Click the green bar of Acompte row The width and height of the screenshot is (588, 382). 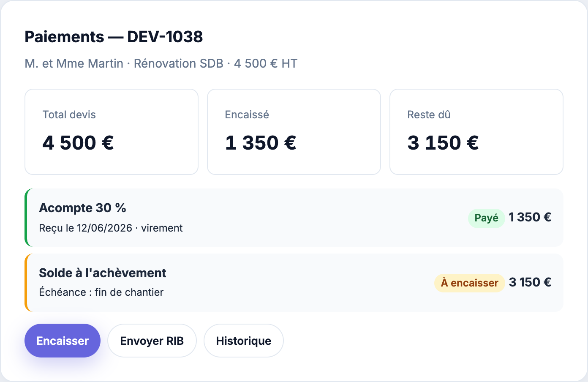(x=26, y=218)
